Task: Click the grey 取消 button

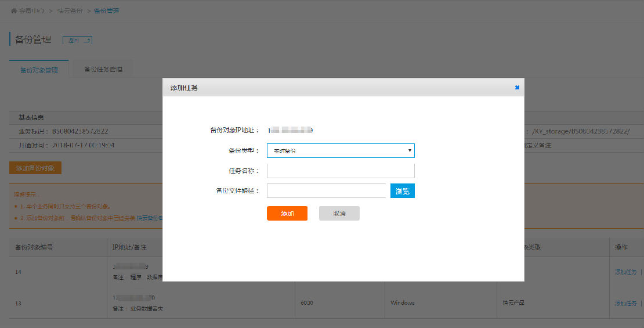Action: tap(339, 213)
